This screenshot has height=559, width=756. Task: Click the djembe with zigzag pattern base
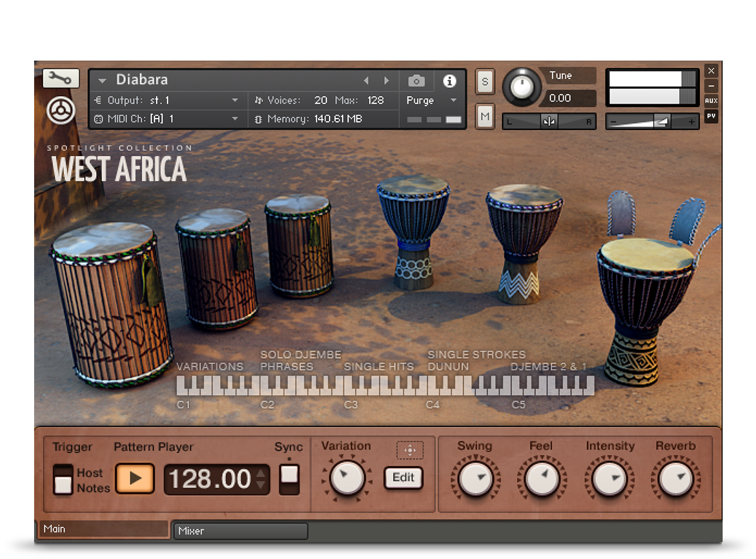click(x=523, y=243)
